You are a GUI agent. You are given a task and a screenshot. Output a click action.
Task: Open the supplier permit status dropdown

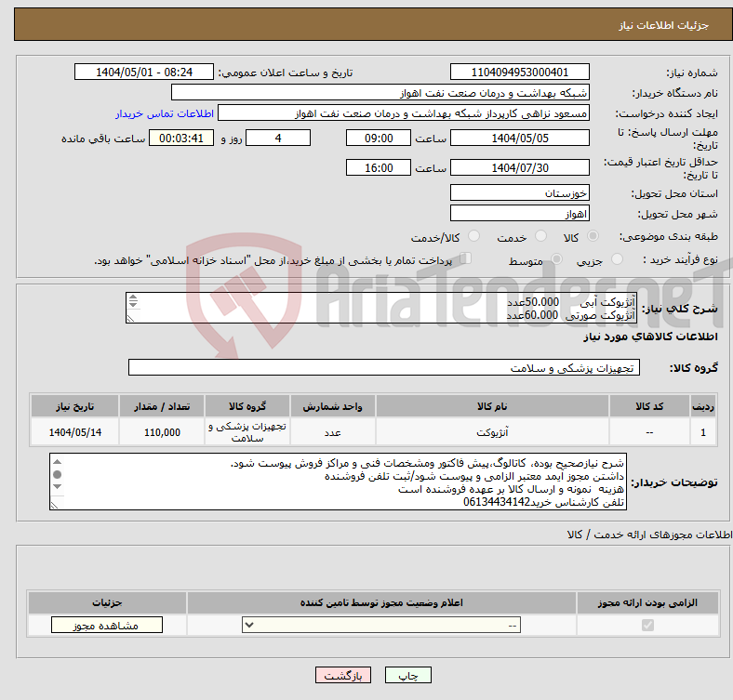pyautogui.click(x=381, y=626)
